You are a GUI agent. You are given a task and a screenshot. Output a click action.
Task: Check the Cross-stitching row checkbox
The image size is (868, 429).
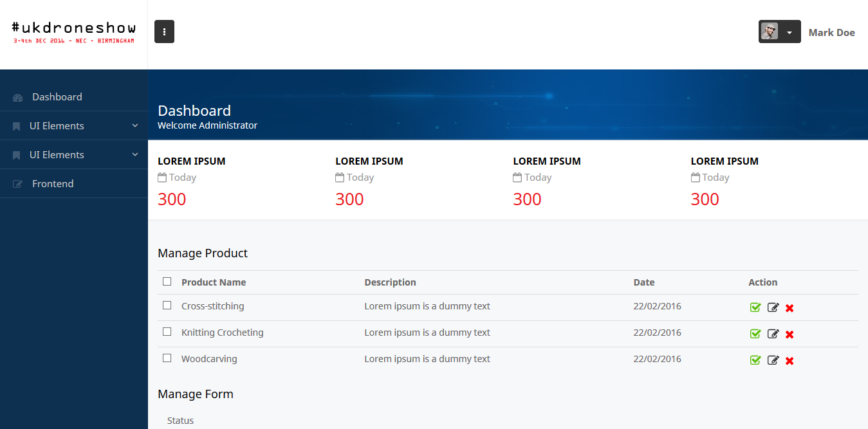click(x=167, y=306)
